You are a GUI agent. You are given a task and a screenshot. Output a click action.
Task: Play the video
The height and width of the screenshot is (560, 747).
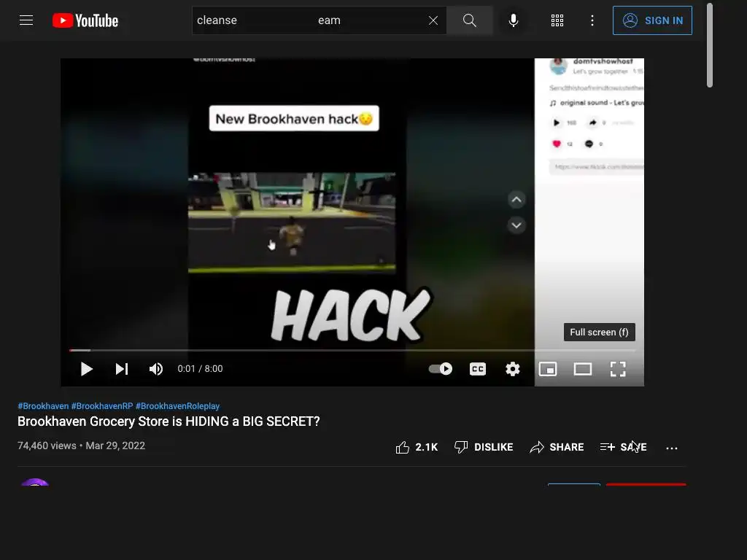[x=86, y=369]
